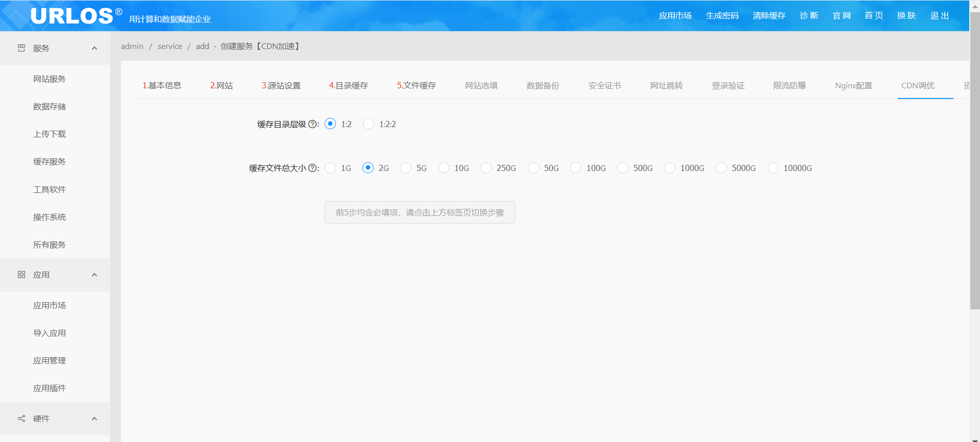Click the 服务 section icon in sidebar

(x=21, y=48)
